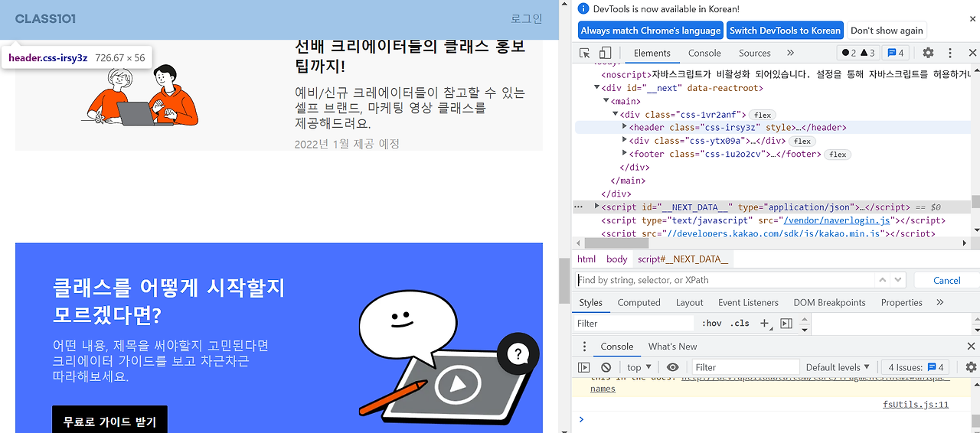Select the body breadcrumb
Image resolution: width=980 pixels, height=433 pixels.
click(616, 259)
